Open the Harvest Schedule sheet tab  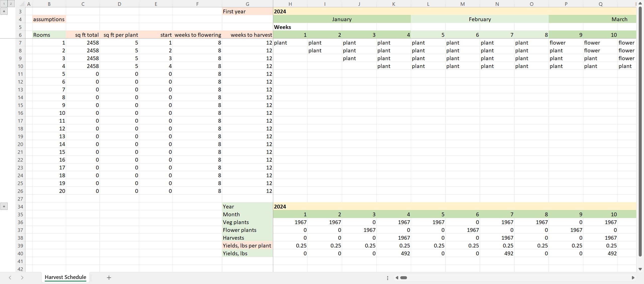point(65,277)
